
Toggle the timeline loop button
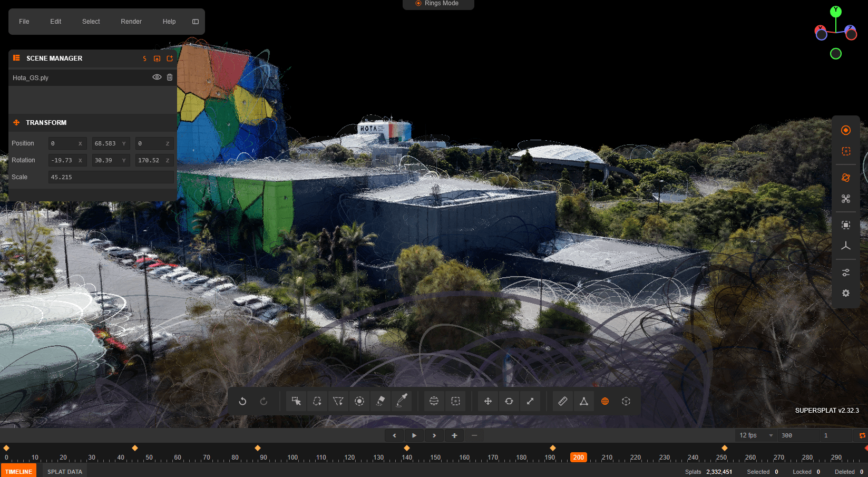tap(862, 435)
